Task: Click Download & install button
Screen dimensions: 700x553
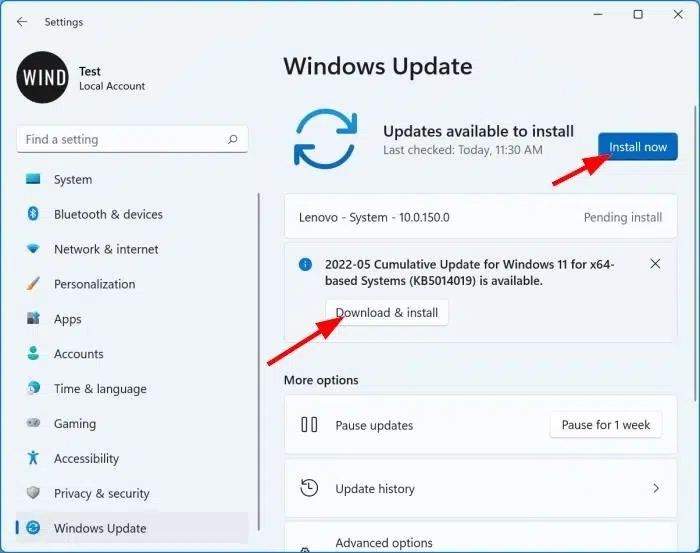Action: click(387, 312)
